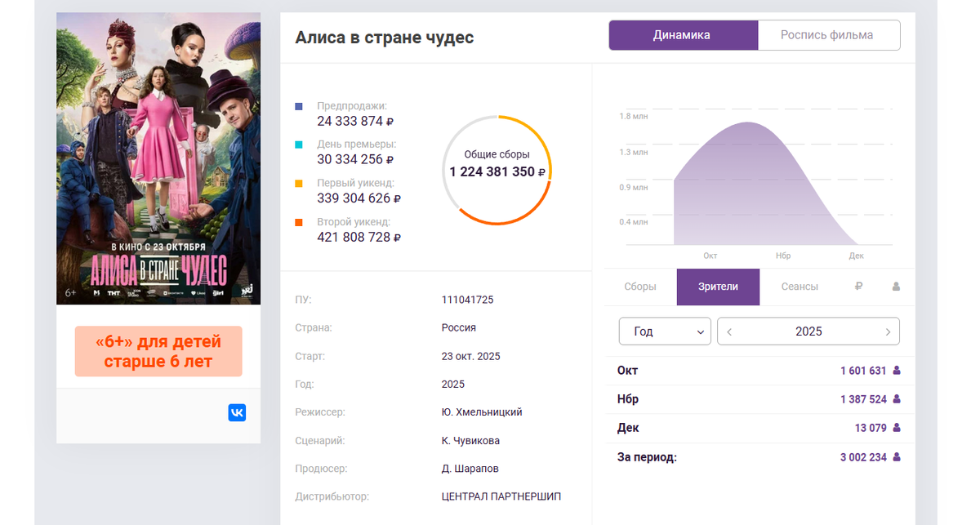980x525 pixels.
Task: Switch to the Сборы tab
Action: pos(640,287)
